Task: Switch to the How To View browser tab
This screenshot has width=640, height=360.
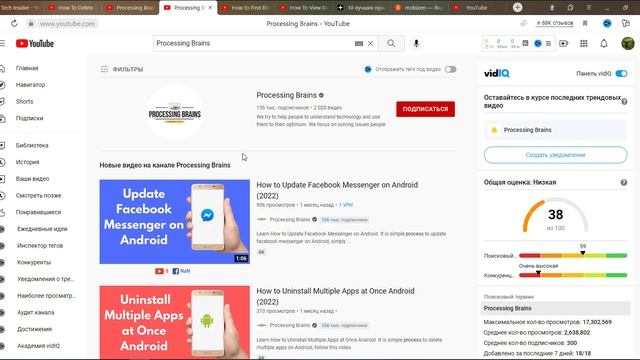Action: (304, 7)
